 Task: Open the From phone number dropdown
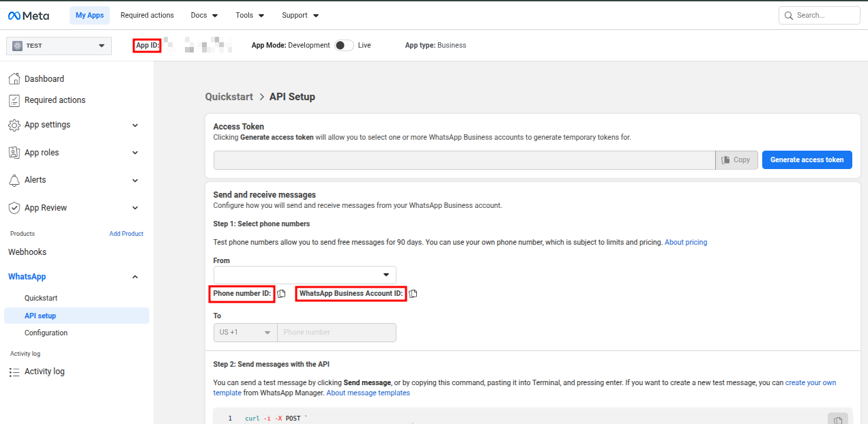[x=304, y=275]
